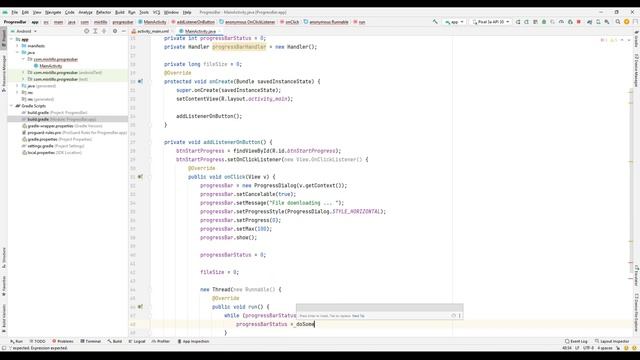640x360 pixels.
Task: Switch to the MainActivity.java editor tab
Action: 199,31
